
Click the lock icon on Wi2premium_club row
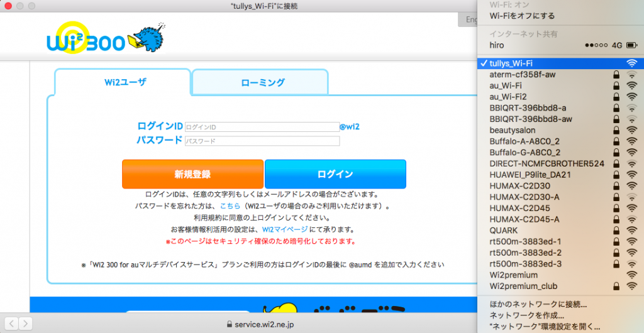coord(616,286)
